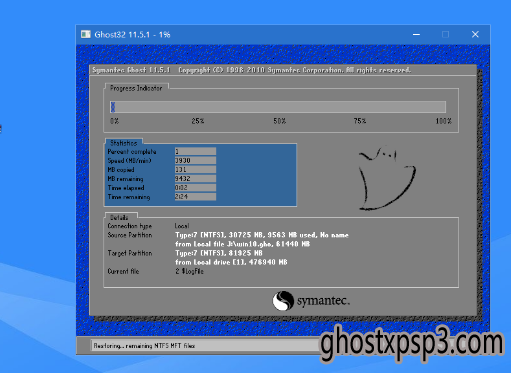Click the MB copied value field
Screen dimensions: 511x373
tap(195, 170)
